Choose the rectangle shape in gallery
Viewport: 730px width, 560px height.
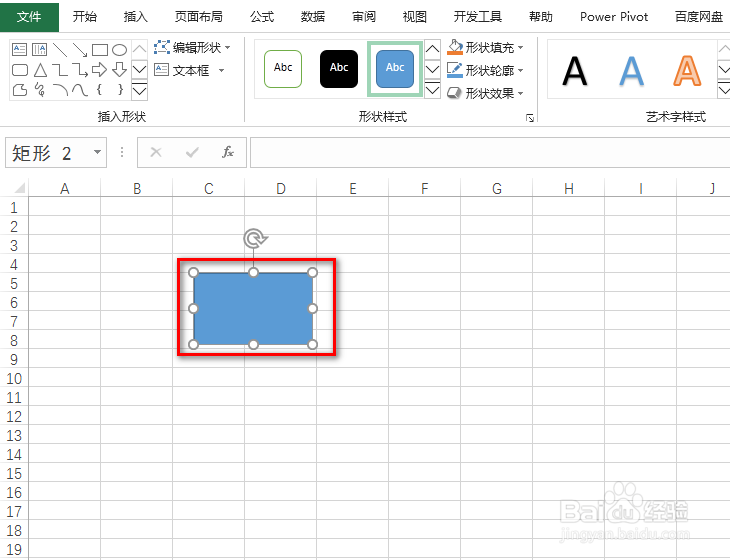[x=100, y=49]
